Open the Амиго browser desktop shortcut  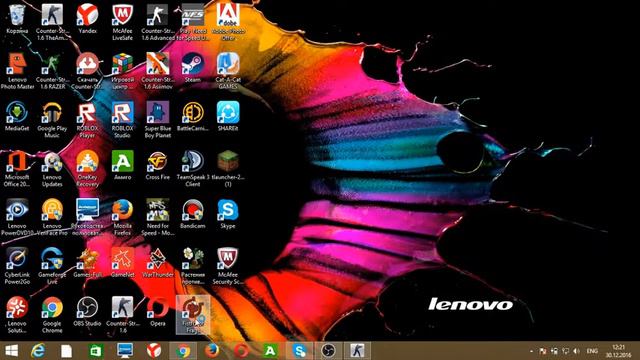coord(122,165)
